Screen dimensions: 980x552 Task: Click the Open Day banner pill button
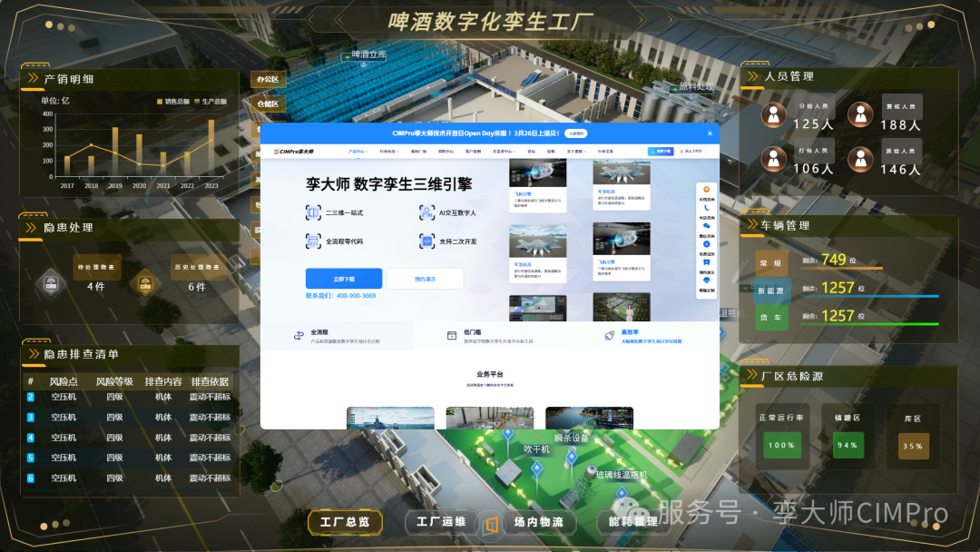click(x=575, y=133)
